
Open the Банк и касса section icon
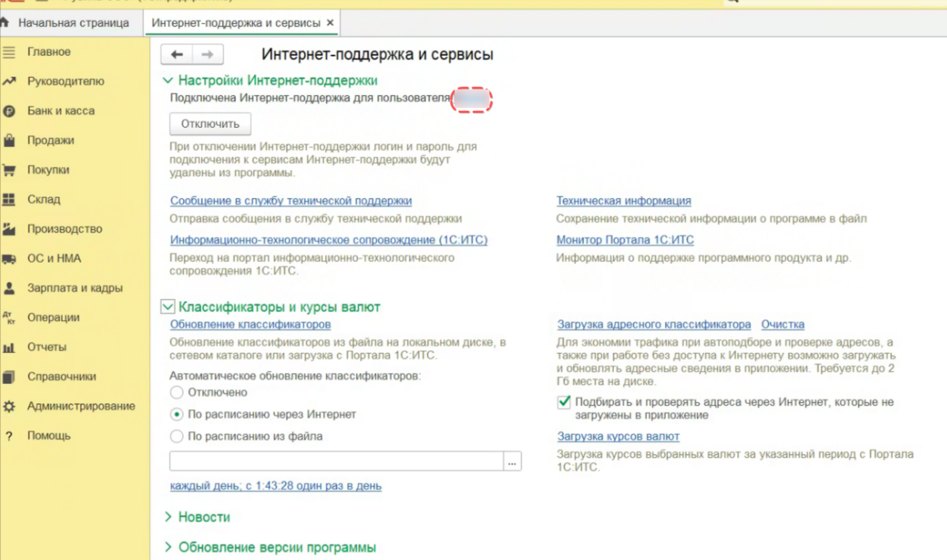click(10, 111)
